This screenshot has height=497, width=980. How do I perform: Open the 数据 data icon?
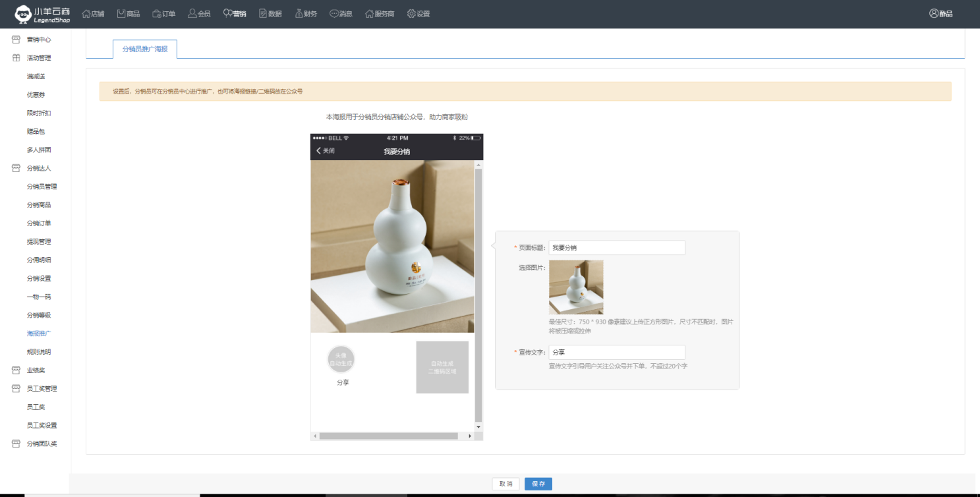pyautogui.click(x=264, y=14)
